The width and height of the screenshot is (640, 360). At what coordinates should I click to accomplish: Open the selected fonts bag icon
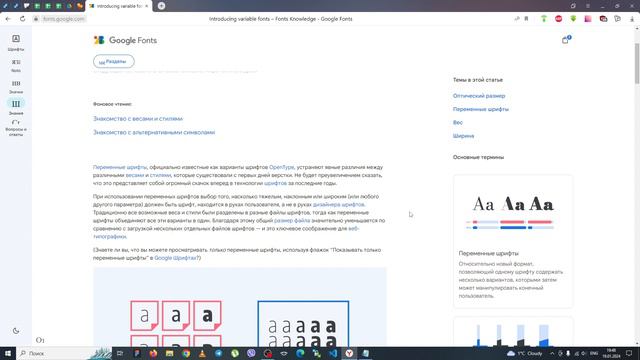click(x=566, y=40)
